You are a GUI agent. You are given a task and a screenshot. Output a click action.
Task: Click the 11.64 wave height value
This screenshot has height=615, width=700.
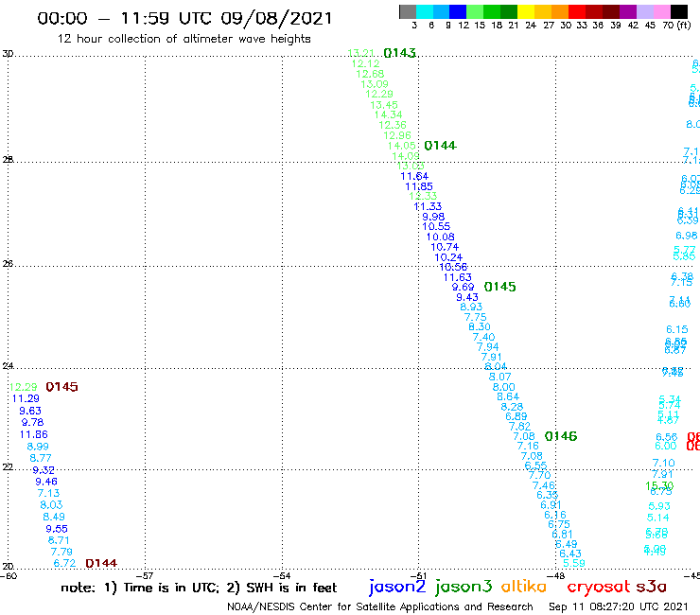coord(414,176)
